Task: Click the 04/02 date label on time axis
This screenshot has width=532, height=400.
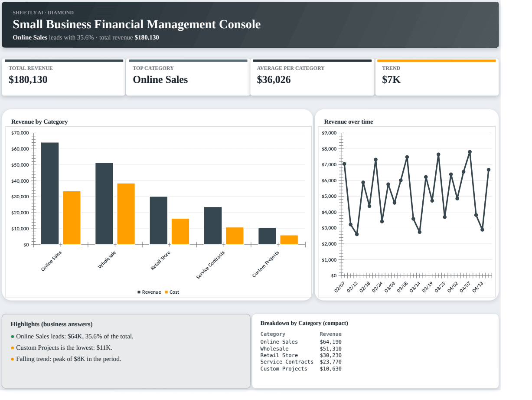Action: [453, 287]
